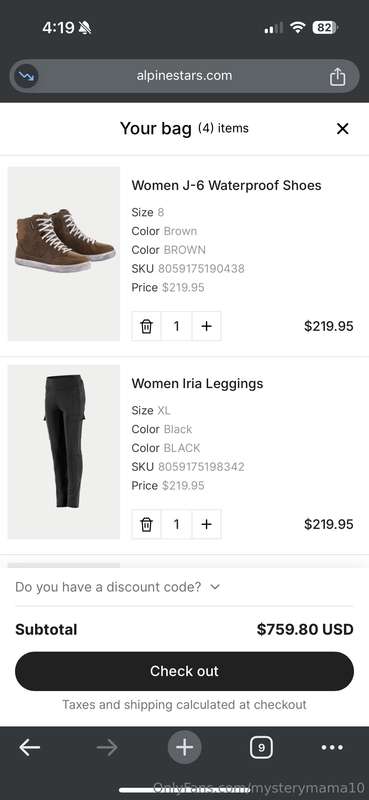Tap the alpinestars.com address bar
Viewport: 369px width, 800px height.
coord(184,76)
